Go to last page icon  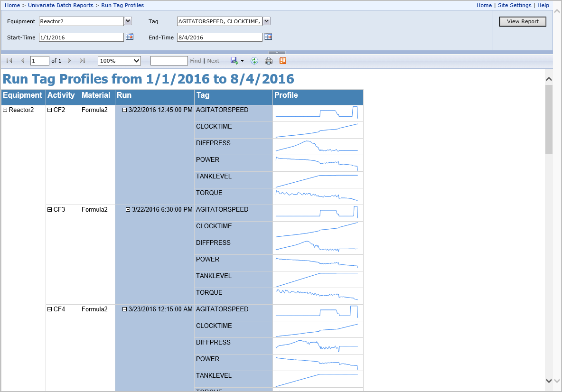click(x=83, y=61)
